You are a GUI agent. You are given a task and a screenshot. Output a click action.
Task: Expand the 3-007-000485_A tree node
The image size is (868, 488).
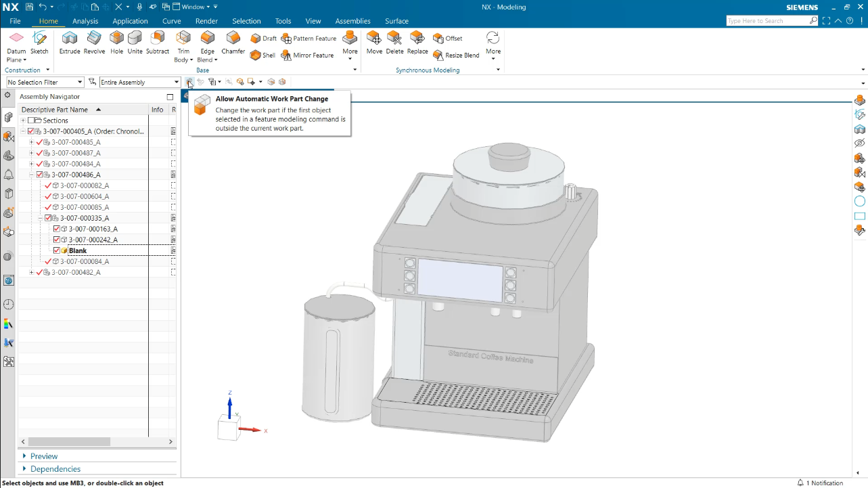(x=31, y=142)
